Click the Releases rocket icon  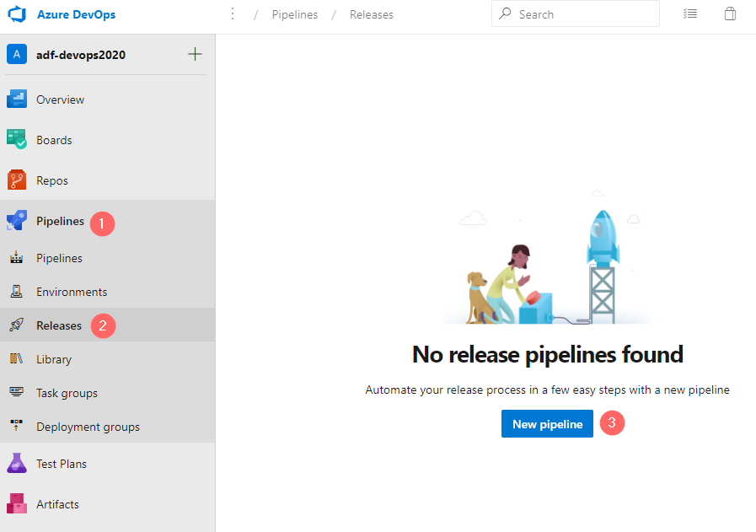(x=16, y=325)
